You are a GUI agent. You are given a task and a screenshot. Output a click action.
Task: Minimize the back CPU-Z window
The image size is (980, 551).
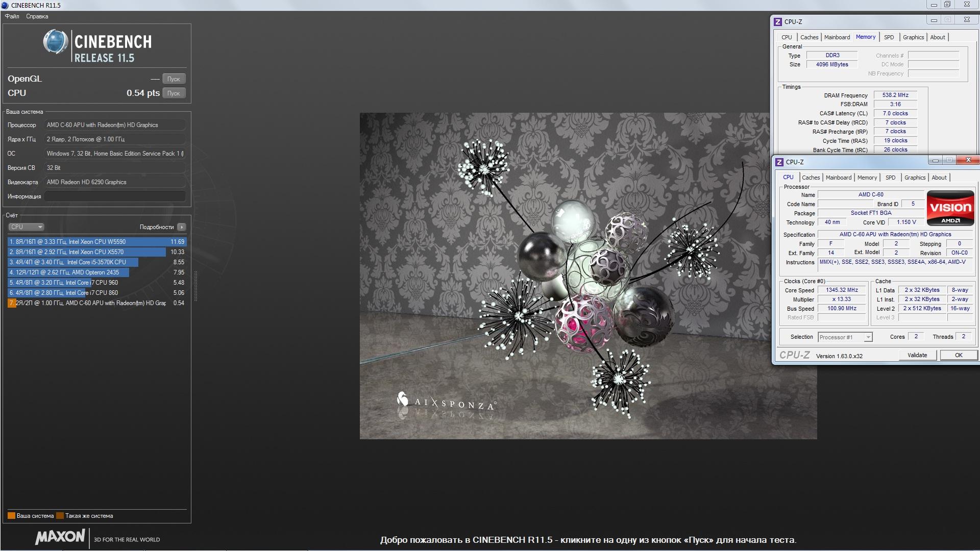tap(934, 20)
